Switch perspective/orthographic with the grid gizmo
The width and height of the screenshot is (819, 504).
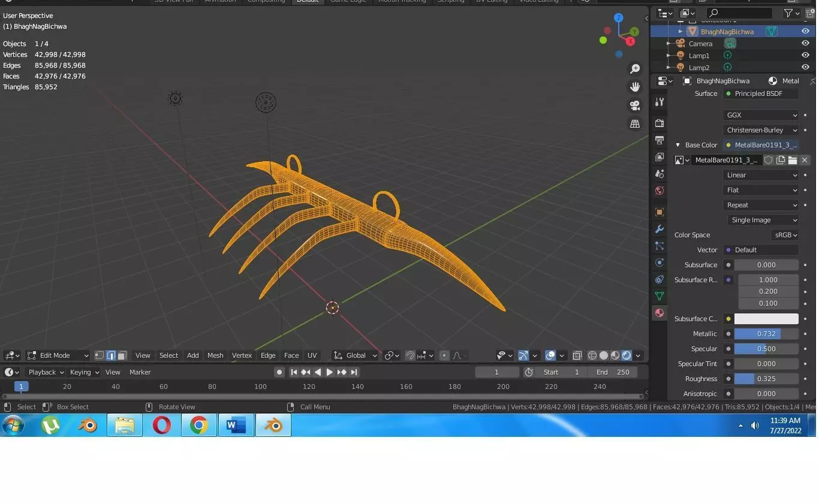[634, 123]
